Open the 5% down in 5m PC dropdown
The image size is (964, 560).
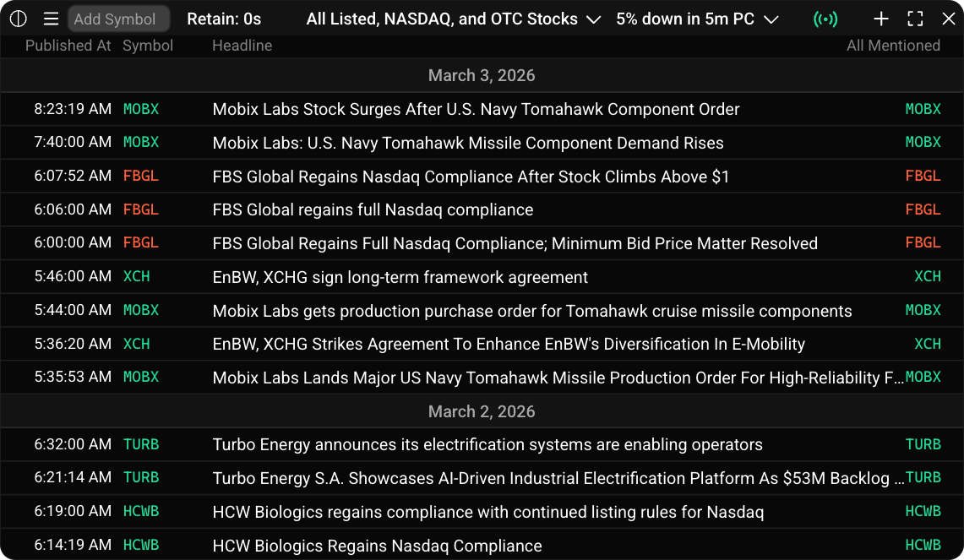(x=696, y=19)
